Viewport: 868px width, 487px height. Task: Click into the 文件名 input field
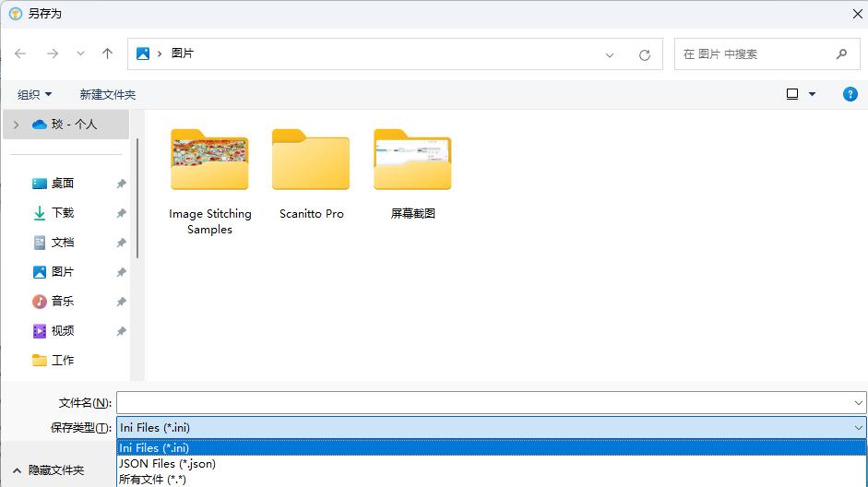484,403
